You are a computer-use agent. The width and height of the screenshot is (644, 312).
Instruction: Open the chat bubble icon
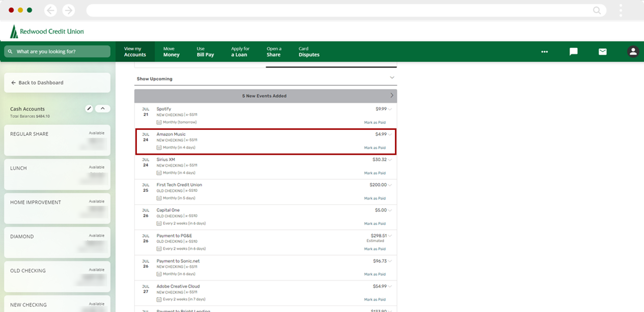coord(574,51)
